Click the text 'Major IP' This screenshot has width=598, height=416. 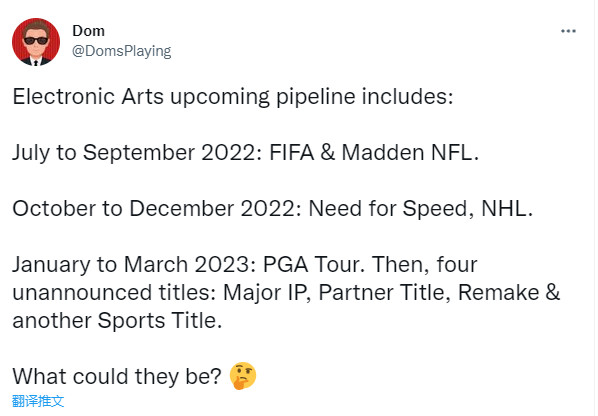tap(264, 293)
